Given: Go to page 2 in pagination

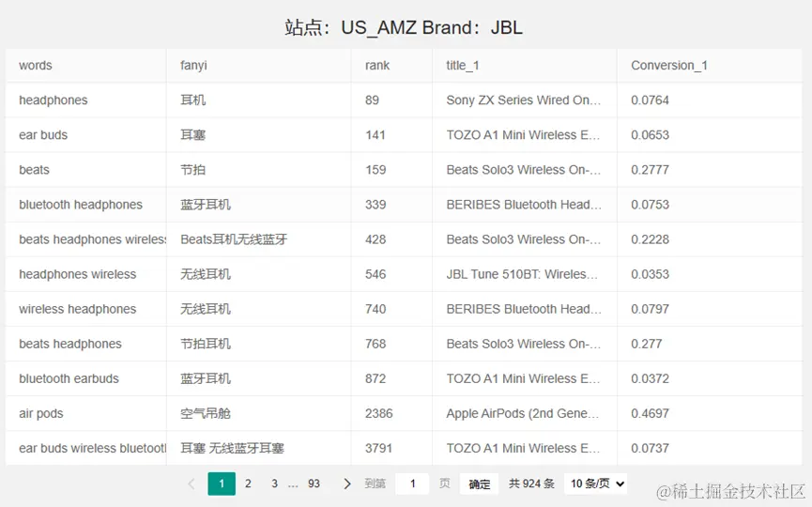Looking at the screenshot, I should [x=248, y=484].
